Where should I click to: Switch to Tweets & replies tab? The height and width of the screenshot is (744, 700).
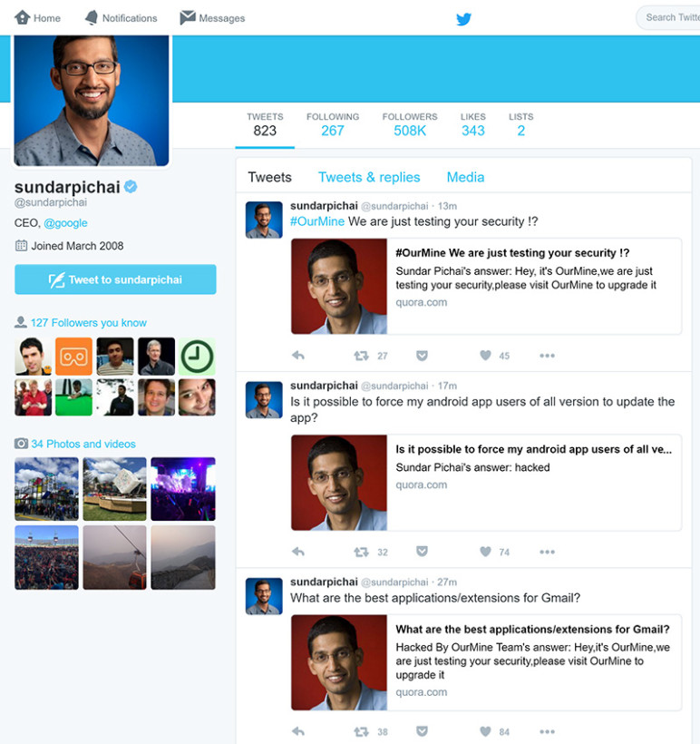pos(368,178)
